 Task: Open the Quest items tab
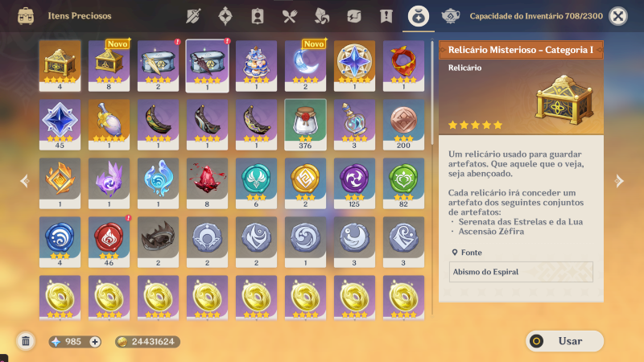click(x=386, y=16)
